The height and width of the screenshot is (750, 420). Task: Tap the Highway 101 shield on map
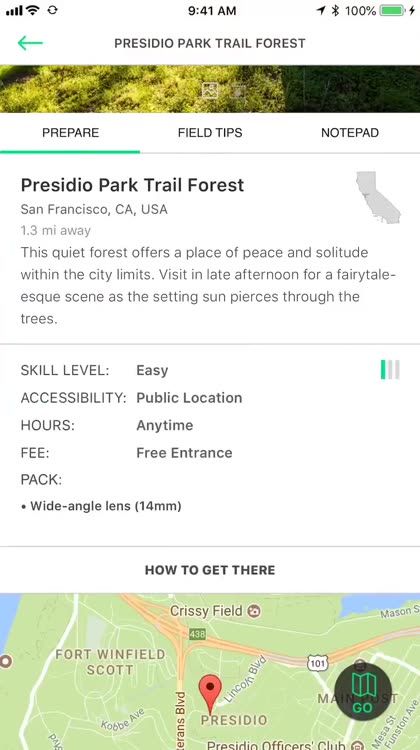(x=316, y=663)
